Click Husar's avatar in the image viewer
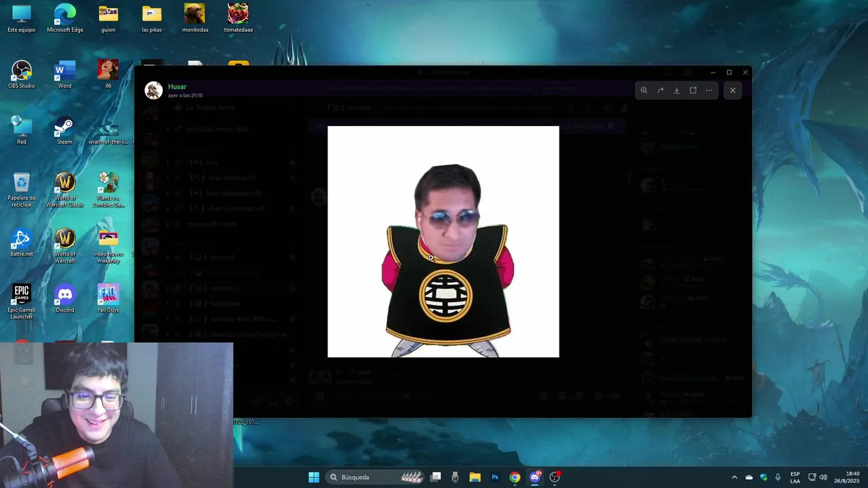The width and height of the screenshot is (868, 488). pos(154,90)
